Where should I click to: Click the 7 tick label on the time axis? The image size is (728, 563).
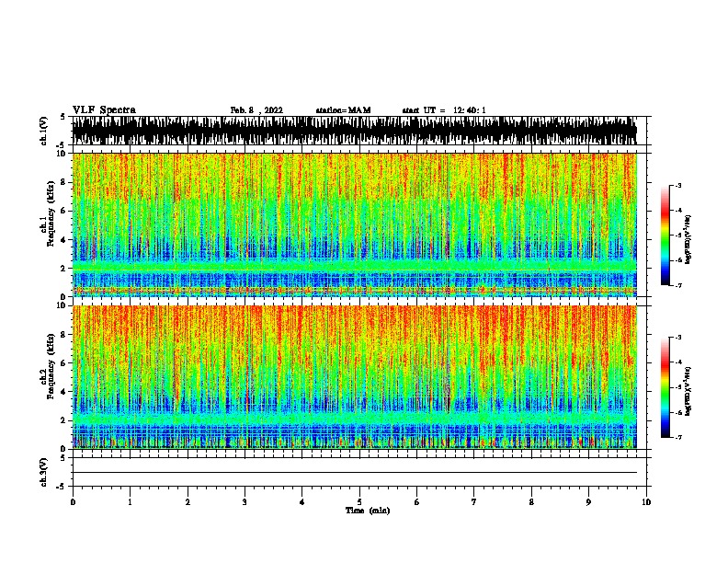(474, 501)
